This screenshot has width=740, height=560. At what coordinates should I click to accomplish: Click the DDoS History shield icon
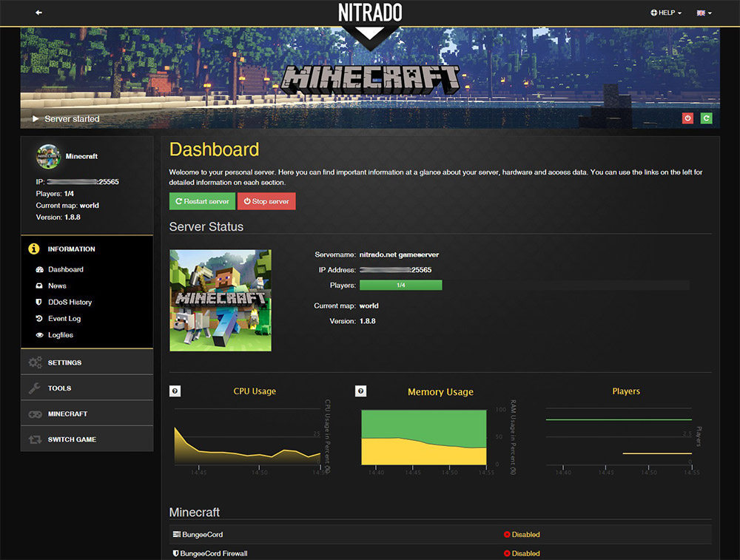[39, 302]
